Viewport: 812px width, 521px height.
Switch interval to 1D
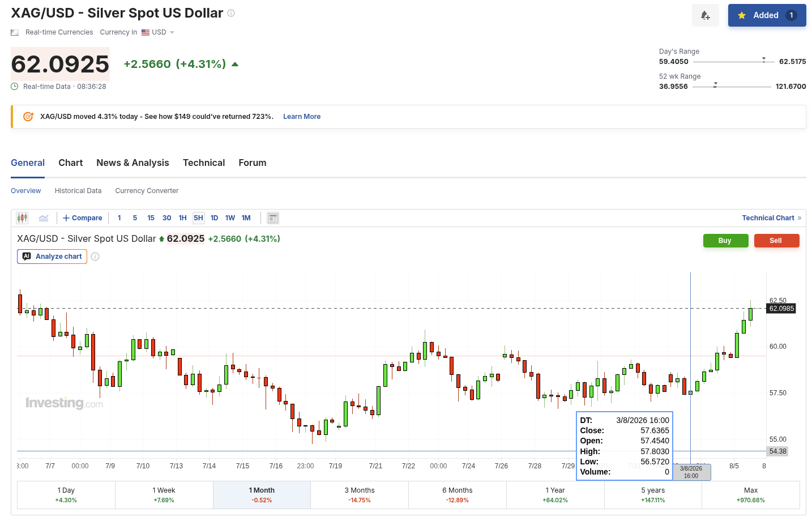214,218
